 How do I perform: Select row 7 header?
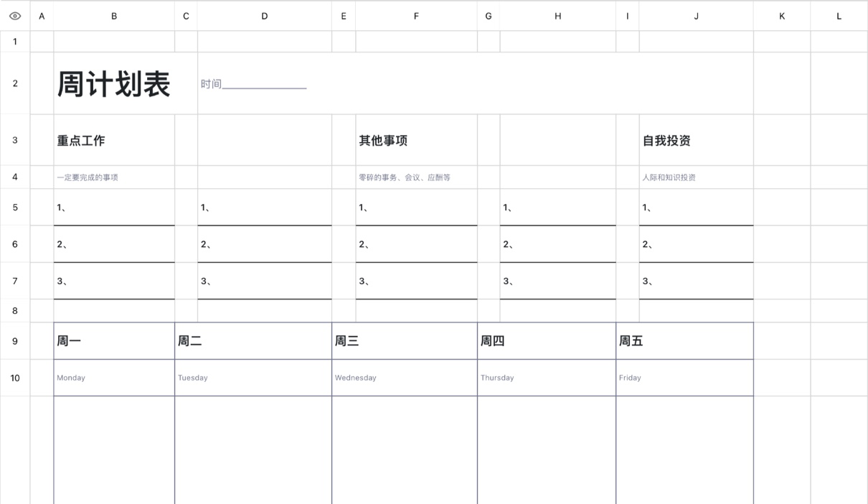pyautogui.click(x=15, y=281)
